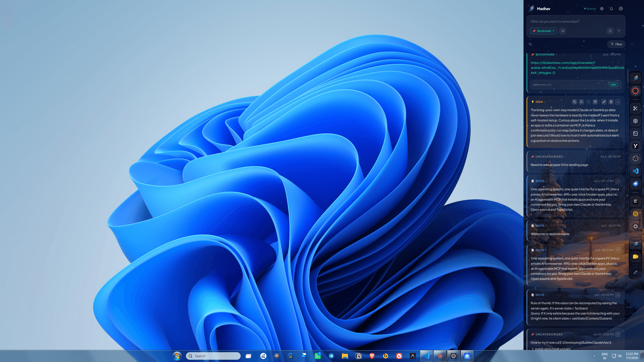Start voice input with the microphone button
Image resolution: width=644 pixels, height=362 pixels.
tap(610, 31)
